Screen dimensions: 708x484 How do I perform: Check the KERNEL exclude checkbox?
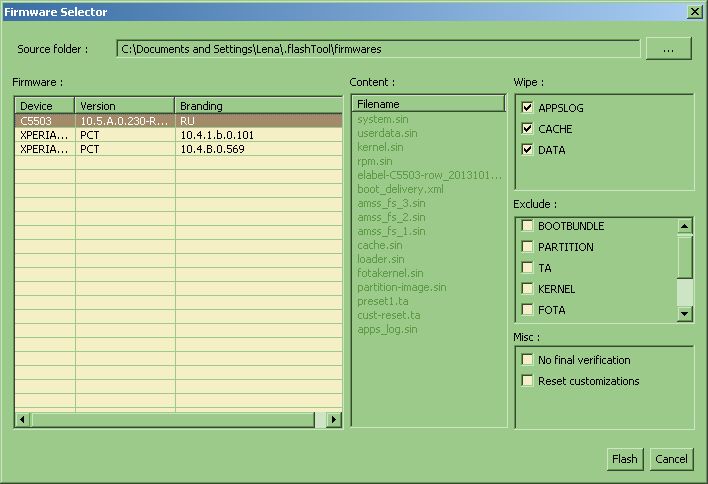(x=527, y=289)
